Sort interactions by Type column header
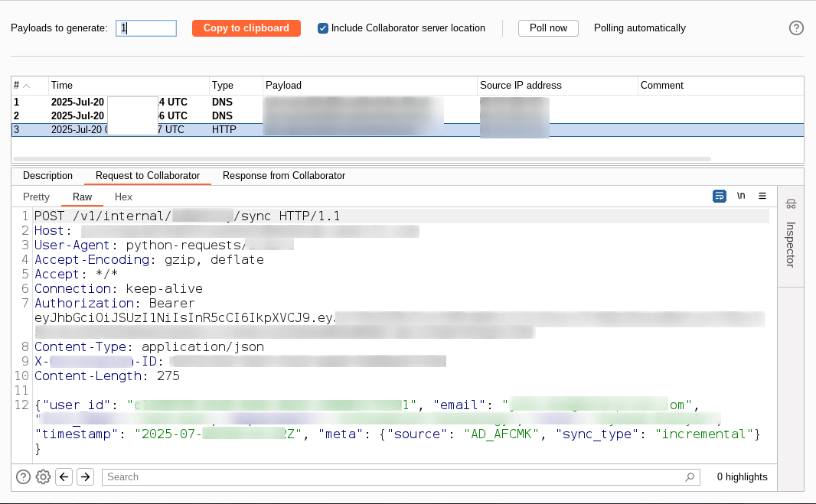The image size is (816, 504). coord(236,86)
